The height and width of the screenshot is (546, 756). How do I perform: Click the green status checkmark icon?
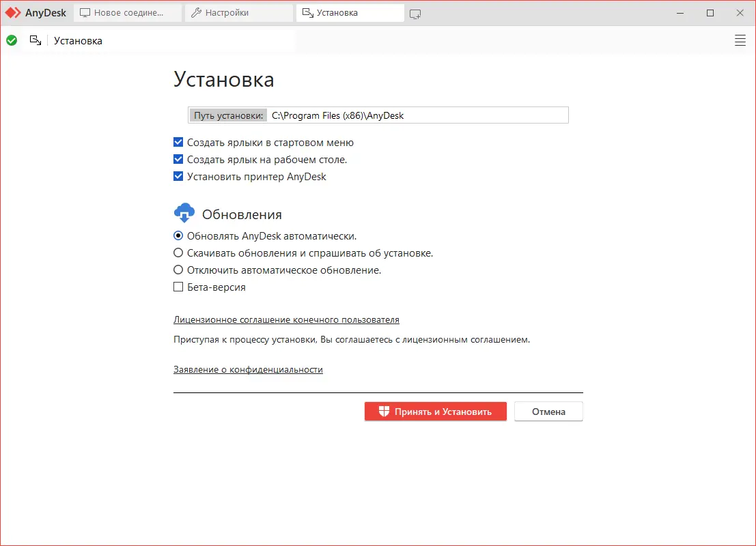point(11,40)
